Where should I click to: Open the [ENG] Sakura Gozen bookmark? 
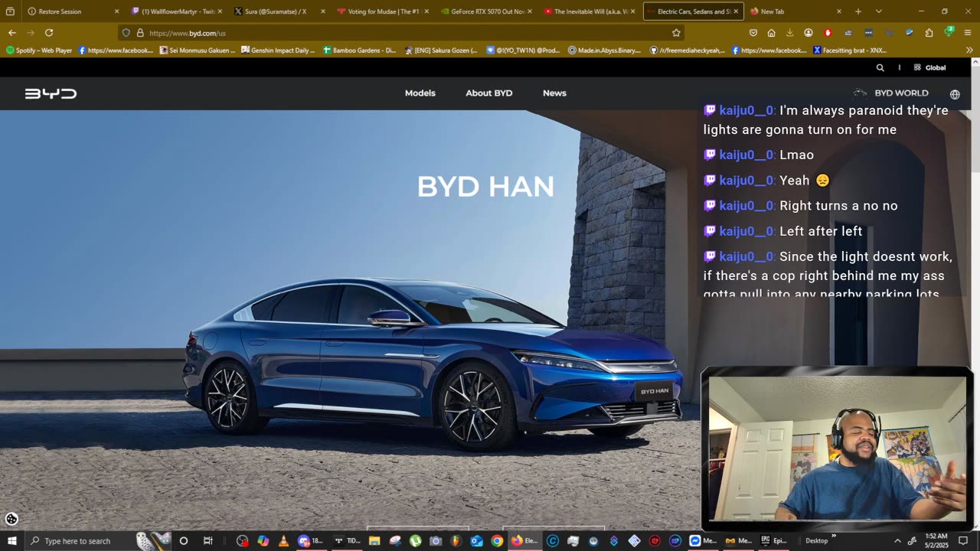pyautogui.click(x=440, y=51)
